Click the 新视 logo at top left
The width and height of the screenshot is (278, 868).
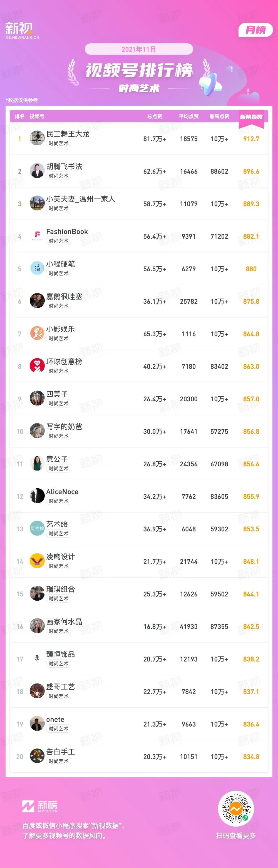click(x=22, y=31)
